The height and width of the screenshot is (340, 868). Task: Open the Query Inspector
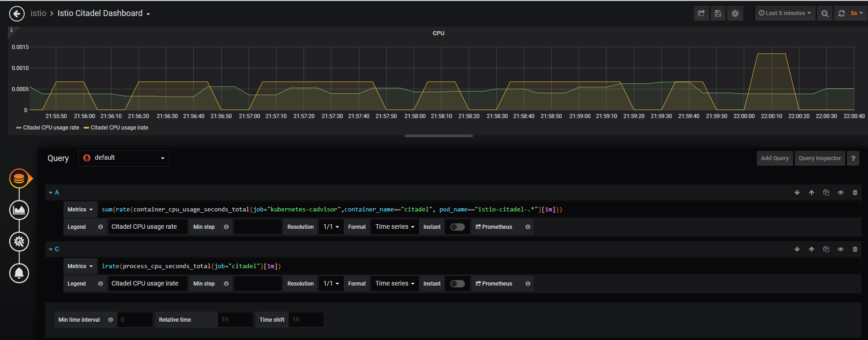click(x=820, y=158)
